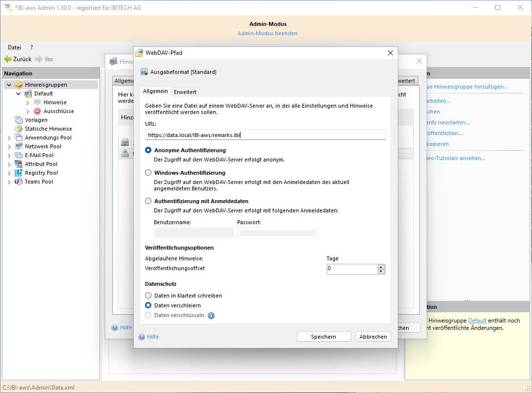
Task: Click the Ausschlüsse red stop icon
Action: coord(37,111)
